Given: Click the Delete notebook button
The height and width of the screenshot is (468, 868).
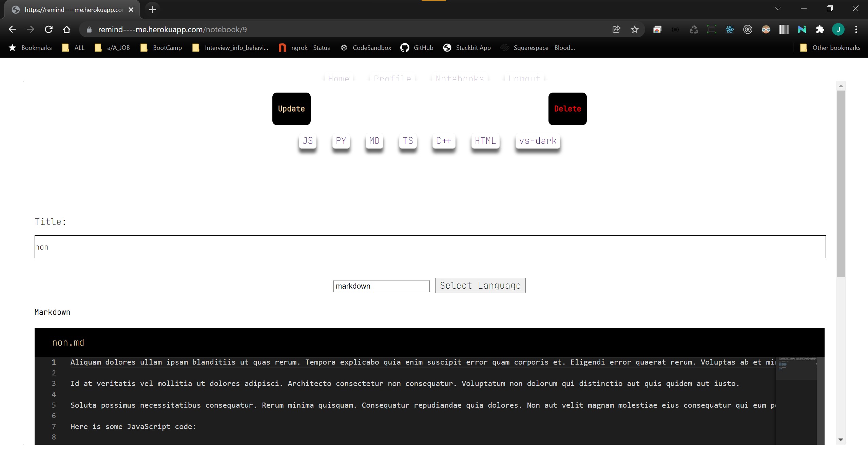Looking at the screenshot, I should click(567, 109).
